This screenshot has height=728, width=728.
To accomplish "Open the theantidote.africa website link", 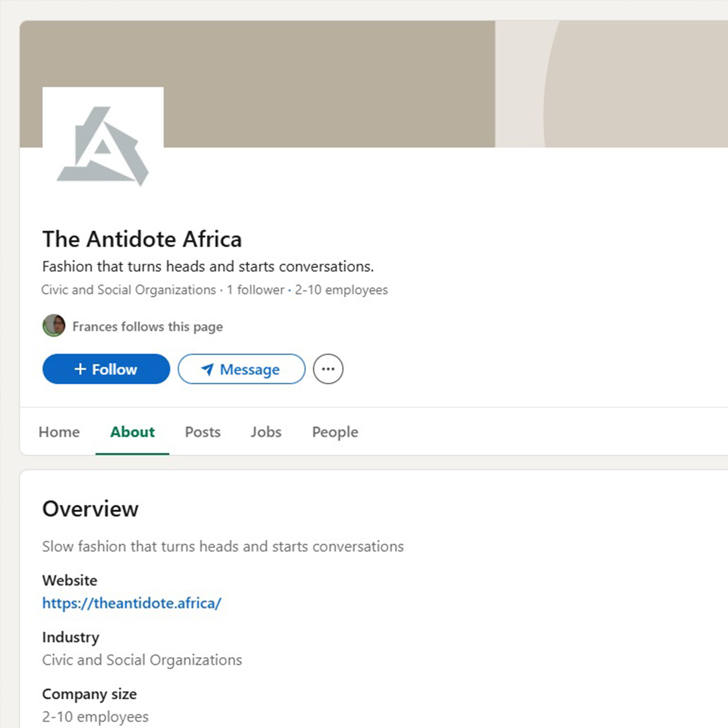I will pos(132,603).
